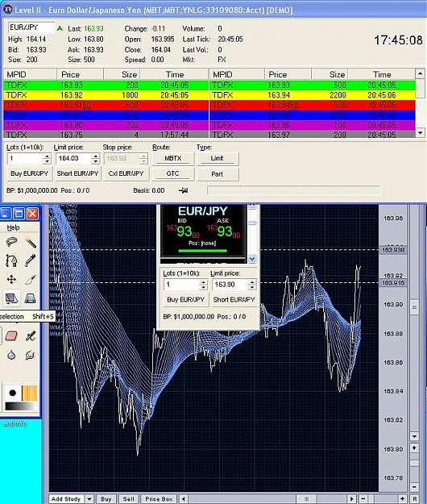Select the Move tool cross-arrows icon
The height and width of the screenshot is (504, 427).
click(x=11, y=279)
